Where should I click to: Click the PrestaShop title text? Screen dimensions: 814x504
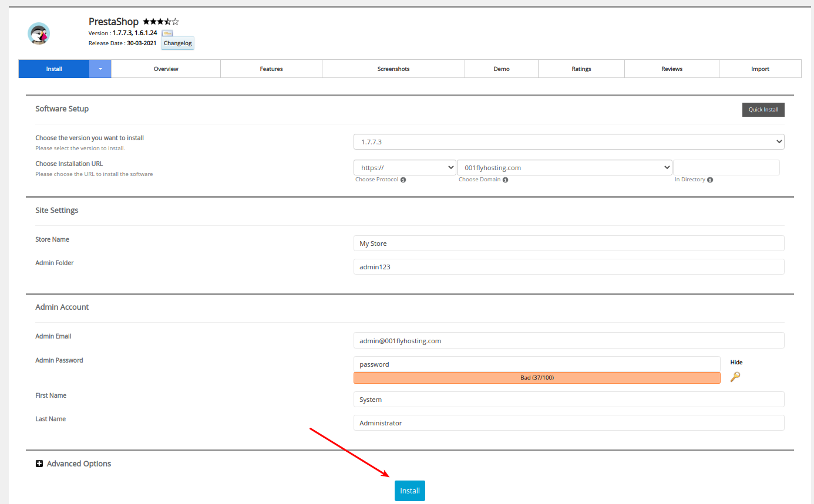click(113, 22)
